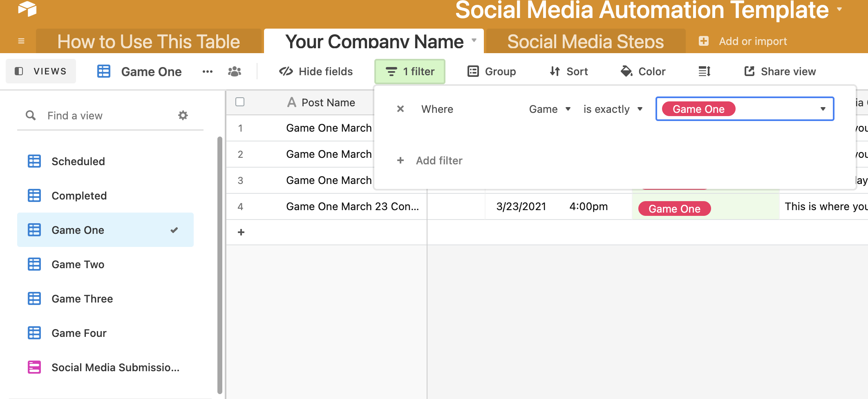Viewport: 868px width, 399px height.
Task: Click the Game Three grid icon
Action: click(x=34, y=298)
